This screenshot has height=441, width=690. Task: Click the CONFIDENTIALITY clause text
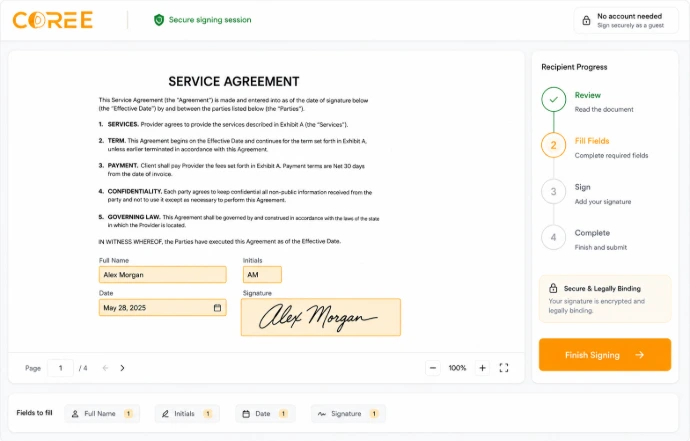click(235, 196)
